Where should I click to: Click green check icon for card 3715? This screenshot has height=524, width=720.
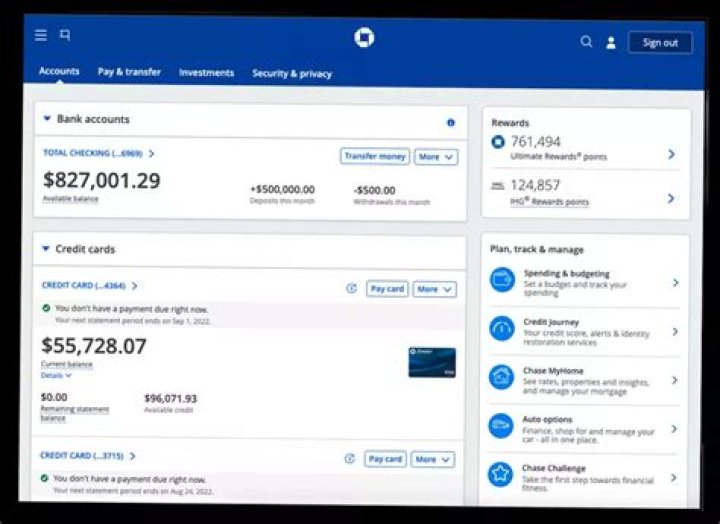45,478
